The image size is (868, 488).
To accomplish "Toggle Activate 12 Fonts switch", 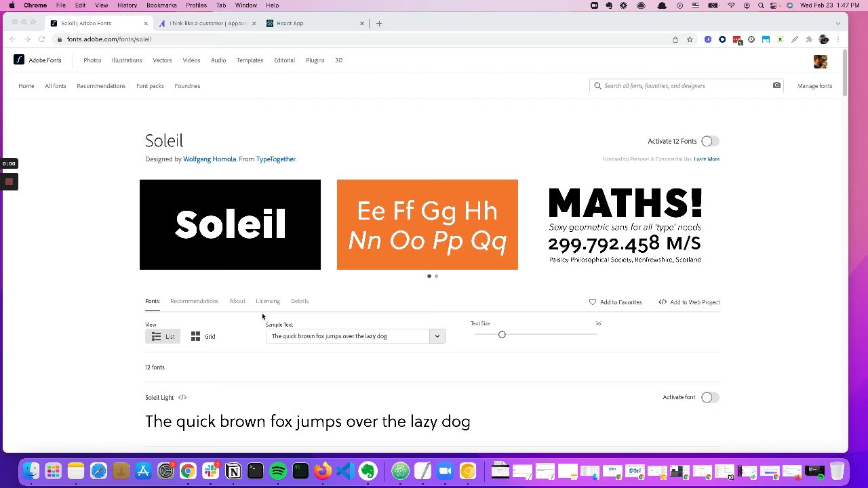I will (x=710, y=141).
